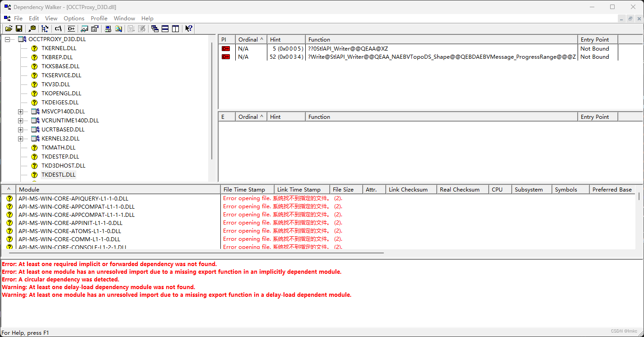This screenshot has height=337, width=644.
Task: Select TKDEIGES.DLL in the tree
Action: [x=60, y=102]
